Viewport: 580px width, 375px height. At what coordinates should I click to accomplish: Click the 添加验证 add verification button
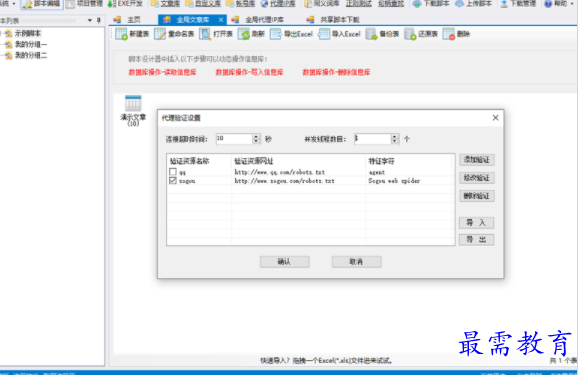tap(477, 160)
